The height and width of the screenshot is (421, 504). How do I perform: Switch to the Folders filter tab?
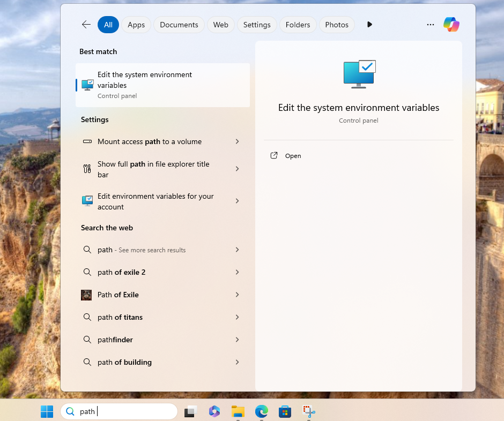(298, 25)
